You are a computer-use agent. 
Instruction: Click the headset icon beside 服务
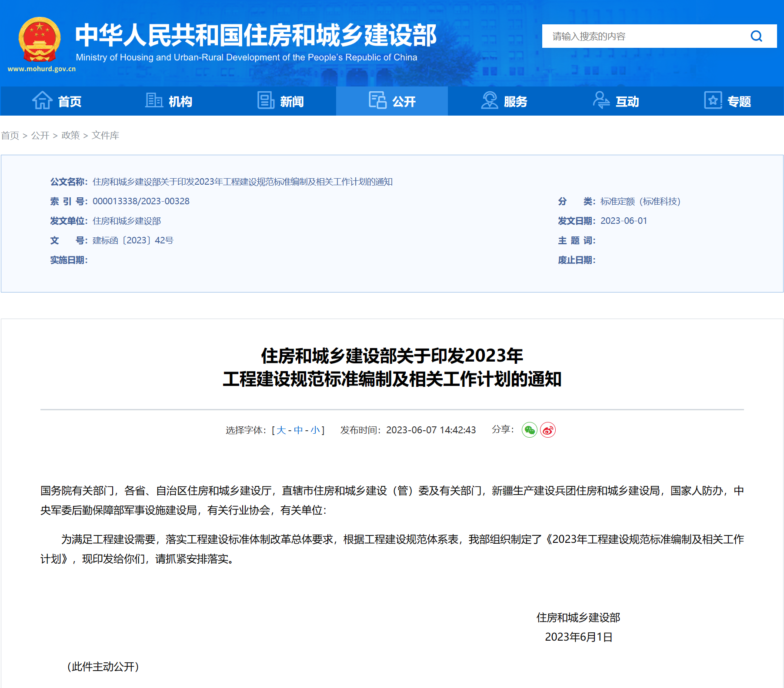coord(489,100)
